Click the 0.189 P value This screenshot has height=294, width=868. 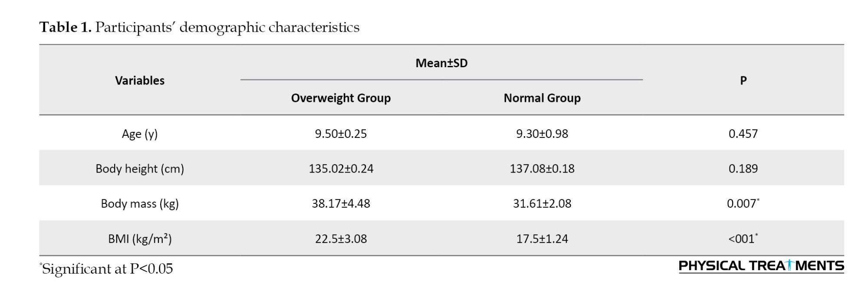[743, 169]
